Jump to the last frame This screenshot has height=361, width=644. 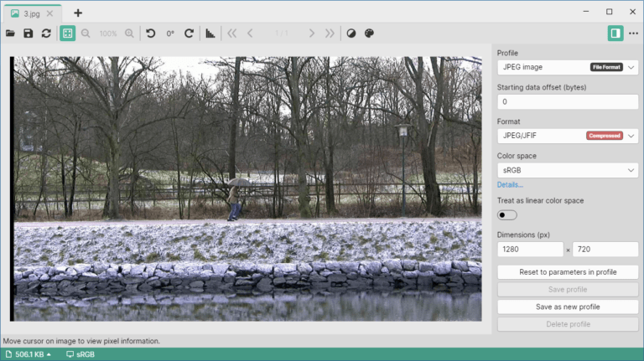click(x=330, y=34)
